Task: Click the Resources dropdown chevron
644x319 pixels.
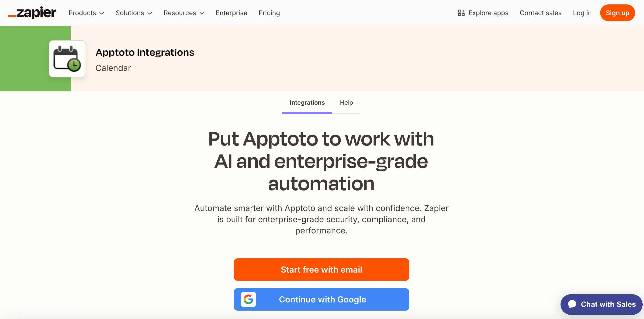Action: 202,13
